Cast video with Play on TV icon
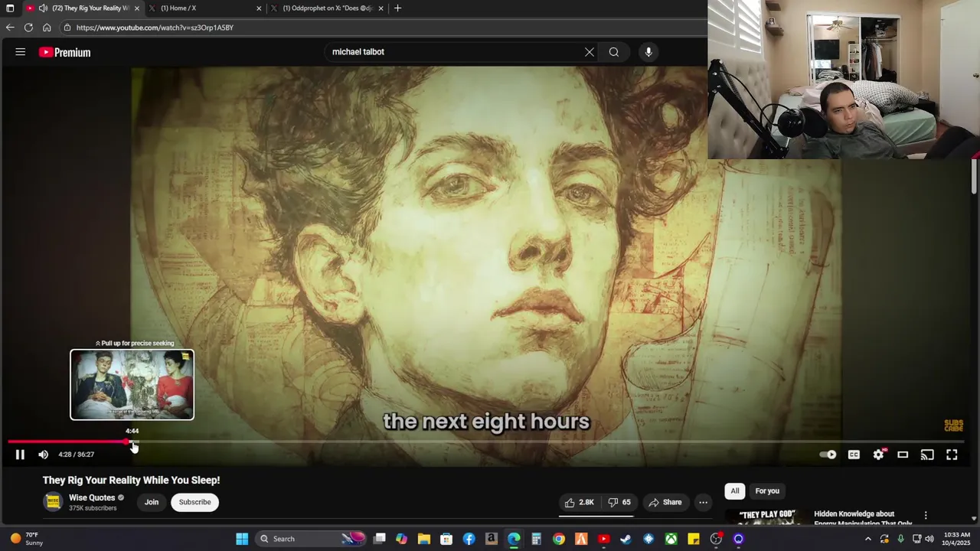Screen dimensions: 980x551 (x=927, y=455)
